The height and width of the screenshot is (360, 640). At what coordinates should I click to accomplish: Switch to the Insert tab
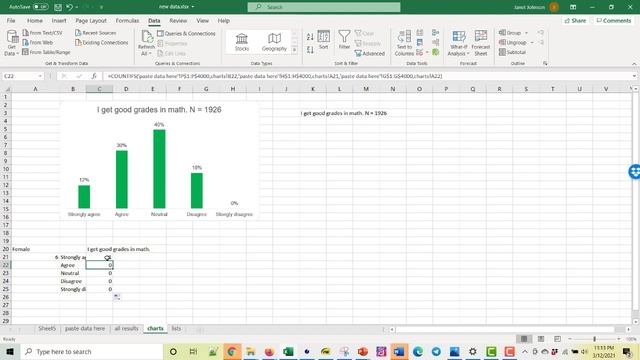pyautogui.click(x=59, y=20)
